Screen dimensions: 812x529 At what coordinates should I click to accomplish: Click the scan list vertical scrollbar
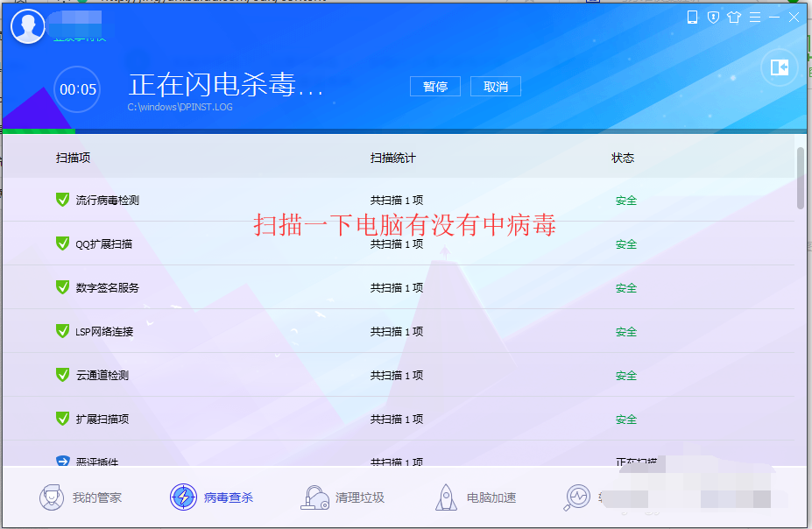pyautogui.click(x=800, y=178)
